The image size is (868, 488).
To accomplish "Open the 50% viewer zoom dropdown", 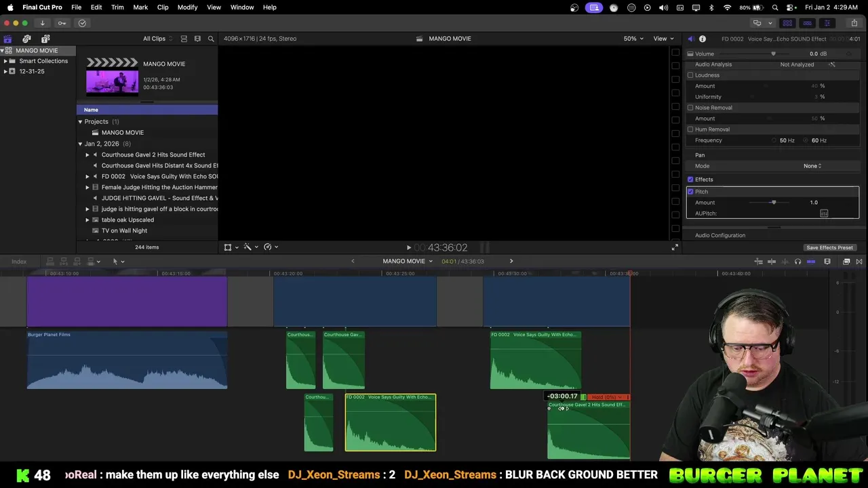I will pos(633,39).
